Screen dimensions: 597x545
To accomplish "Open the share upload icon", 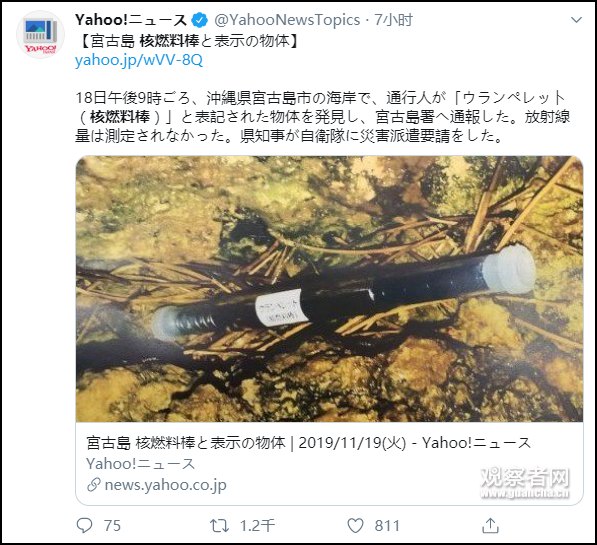I will [x=490, y=526].
